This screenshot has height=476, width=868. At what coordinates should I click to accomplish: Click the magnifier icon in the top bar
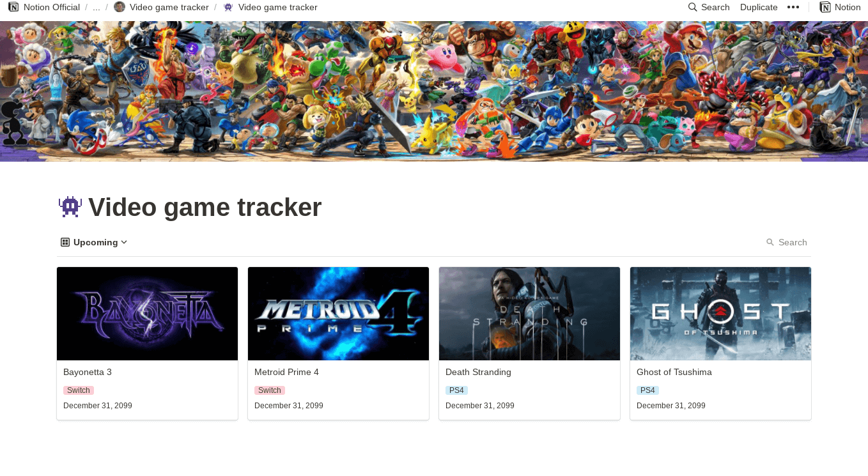coord(693,7)
